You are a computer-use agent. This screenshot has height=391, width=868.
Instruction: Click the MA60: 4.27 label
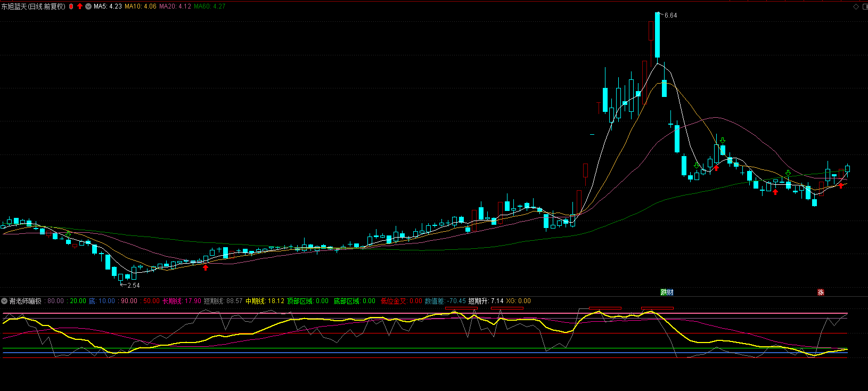[209, 6]
